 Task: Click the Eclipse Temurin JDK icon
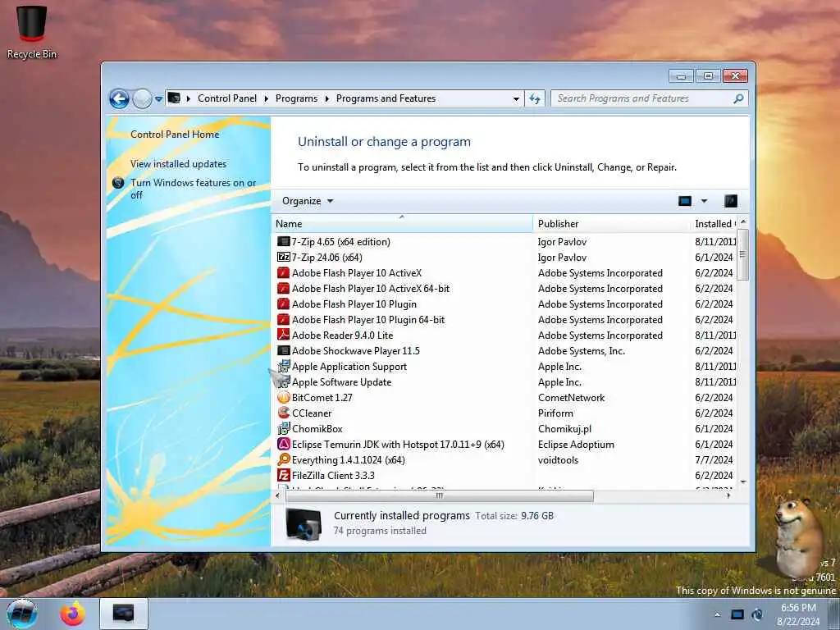[283, 444]
